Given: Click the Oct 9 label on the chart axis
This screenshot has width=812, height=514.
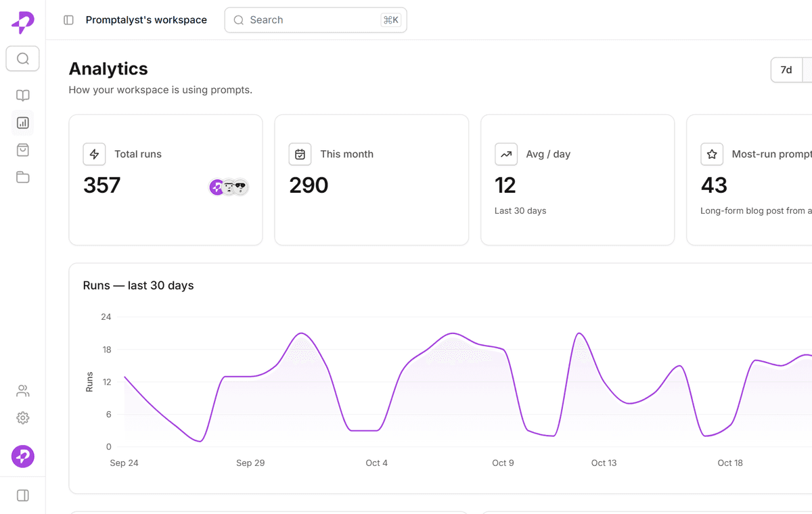Looking at the screenshot, I should (503, 463).
